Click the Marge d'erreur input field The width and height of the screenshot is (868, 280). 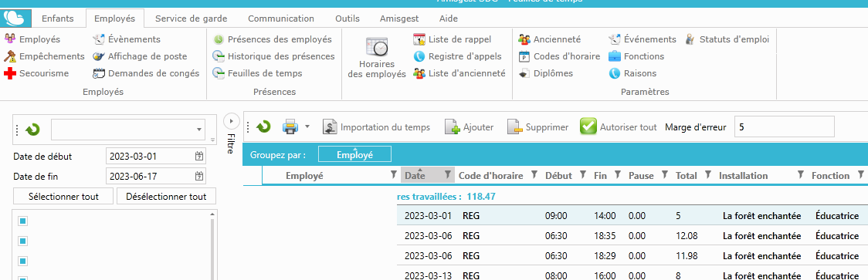(x=784, y=127)
